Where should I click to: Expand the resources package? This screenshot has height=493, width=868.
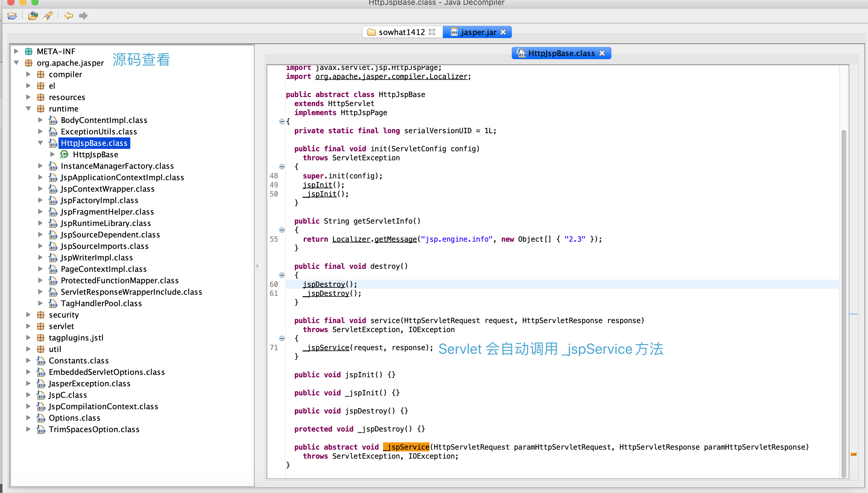coord(28,97)
